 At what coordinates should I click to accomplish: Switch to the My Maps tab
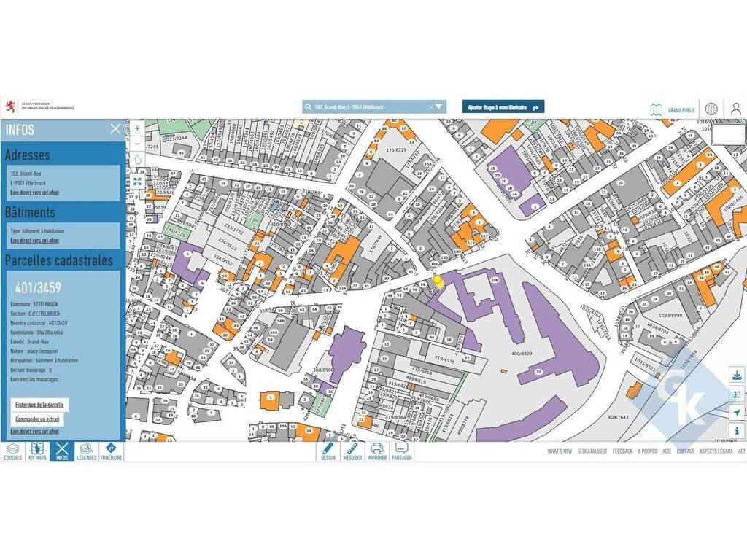pos(37,451)
